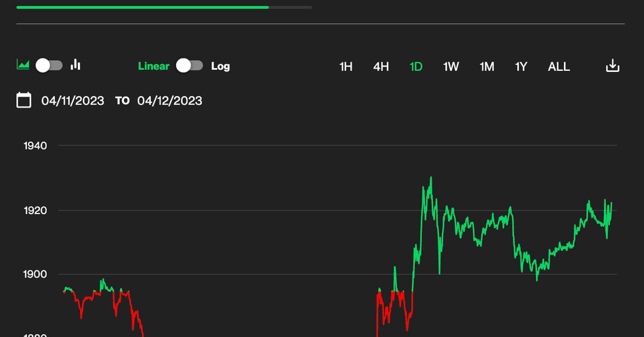644x337 pixels.
Task: Click the Linear label
Action: [153, 66]
